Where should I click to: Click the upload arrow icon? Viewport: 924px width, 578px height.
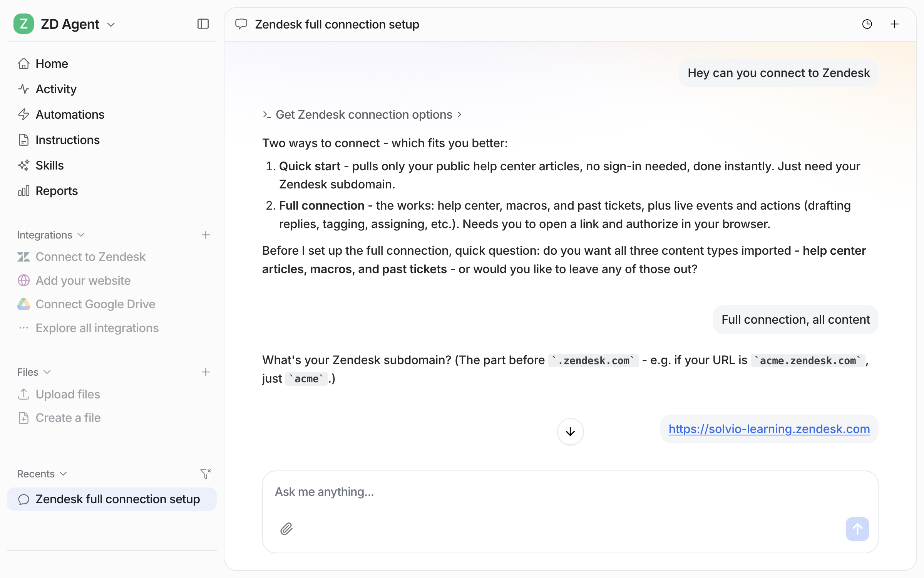(23, 394)
